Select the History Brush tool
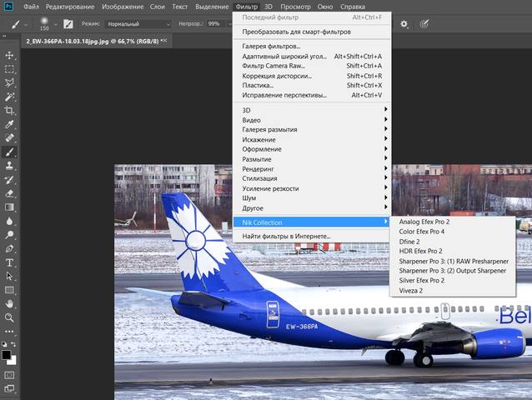532x400 pixels. [x=9, y=180]
